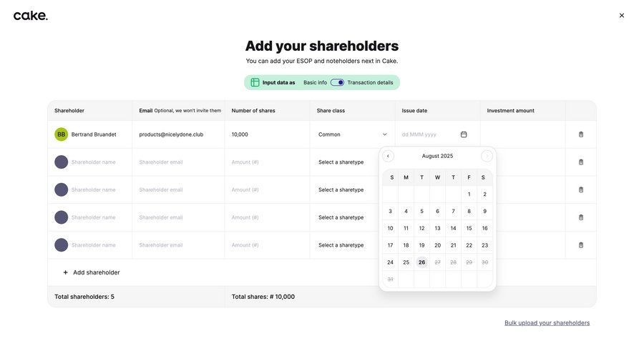Viewport: 644px width, 346px height.
Task: Click Add shareholder button
Action: 91,272
